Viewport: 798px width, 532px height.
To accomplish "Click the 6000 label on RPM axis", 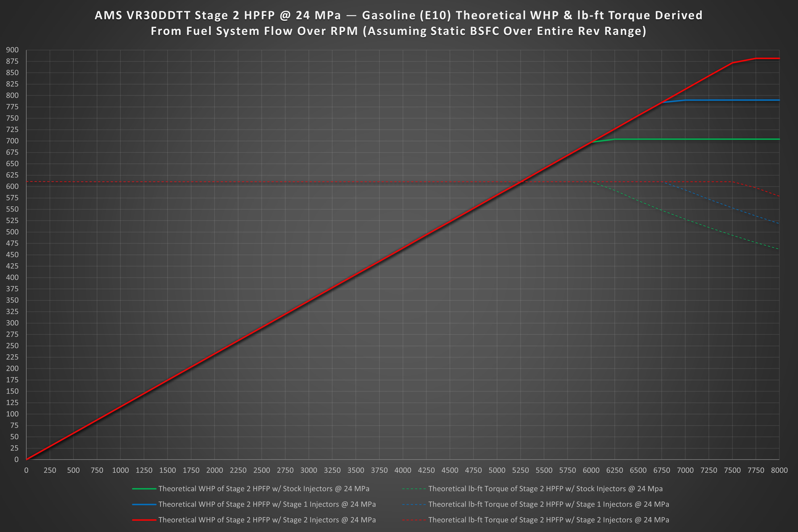I will [x=591, y=470].
